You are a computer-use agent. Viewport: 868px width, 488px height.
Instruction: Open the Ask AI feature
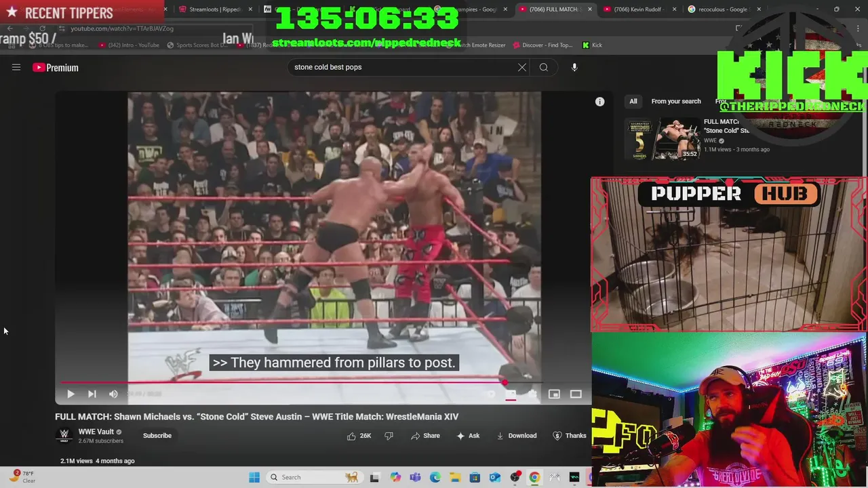tap(468, 436)
